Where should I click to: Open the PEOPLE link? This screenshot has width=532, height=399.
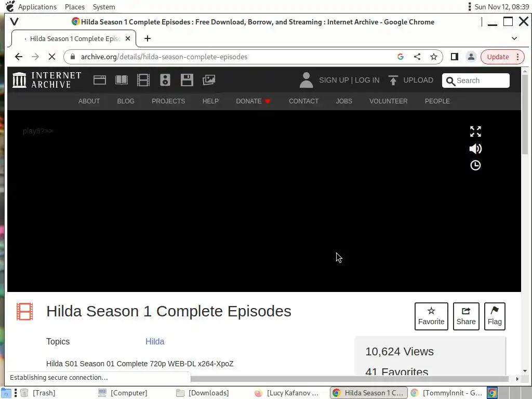[437, 101]
